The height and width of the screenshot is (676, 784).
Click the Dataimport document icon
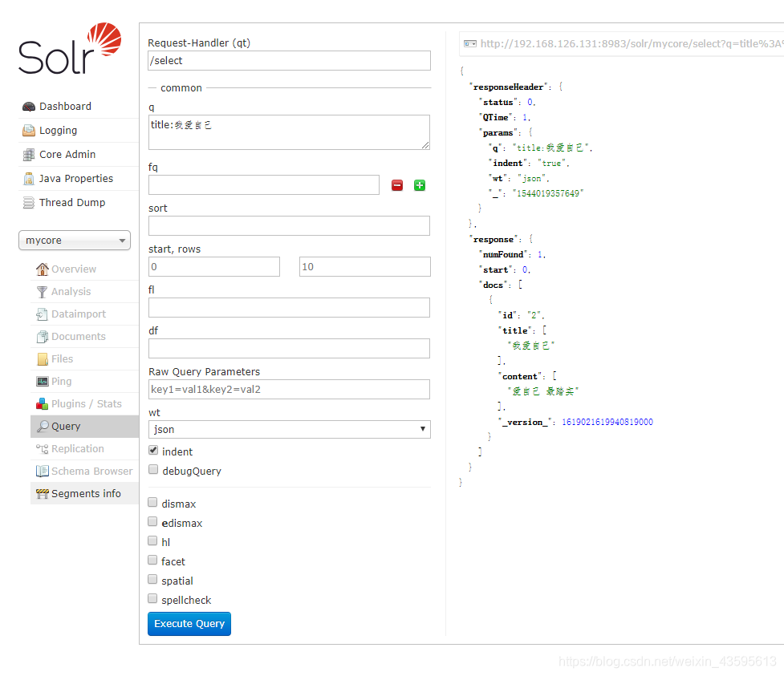(x=43, y=314)
